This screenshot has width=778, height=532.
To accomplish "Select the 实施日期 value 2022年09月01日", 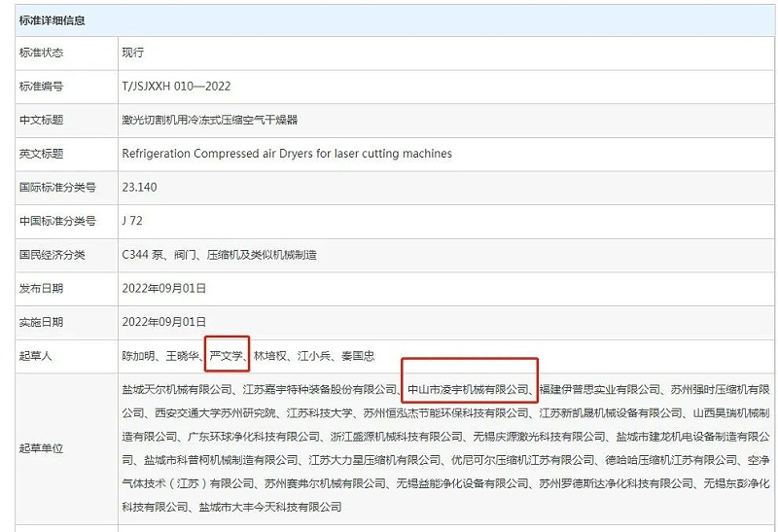I will pos(163,322).
